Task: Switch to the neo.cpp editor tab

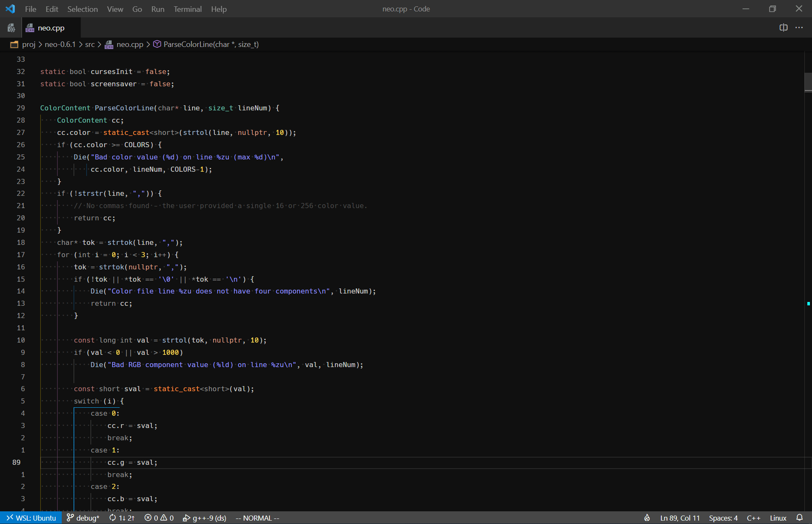Action: pos(51,27)
